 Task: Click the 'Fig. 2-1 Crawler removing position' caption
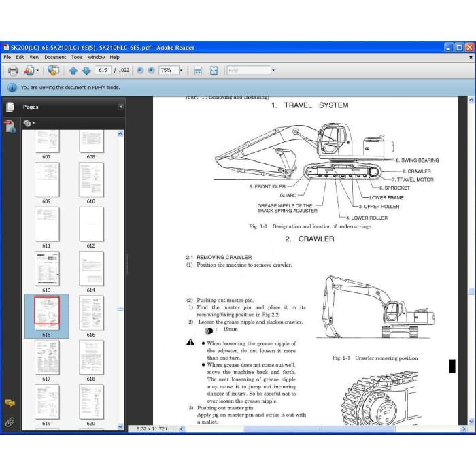tap(375, 358)
